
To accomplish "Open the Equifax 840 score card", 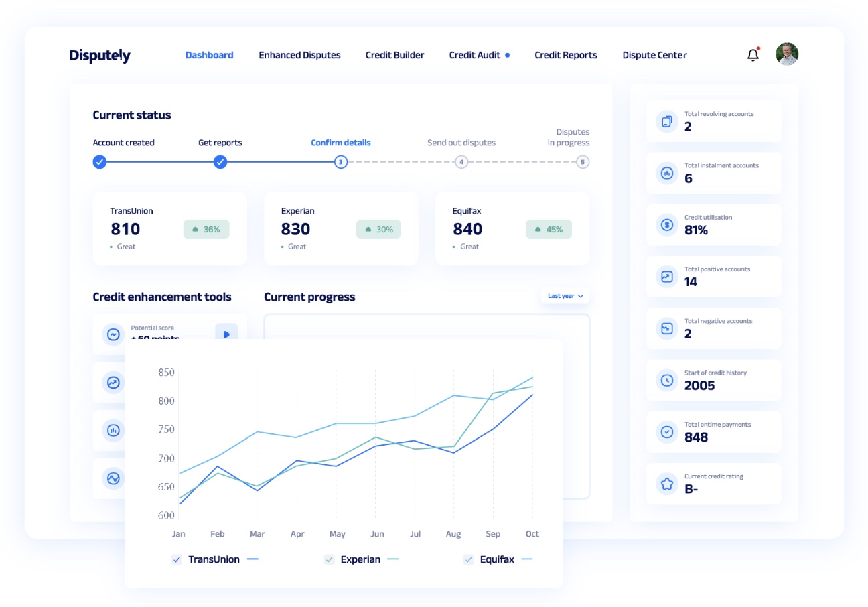I will (x=512, y=228).
